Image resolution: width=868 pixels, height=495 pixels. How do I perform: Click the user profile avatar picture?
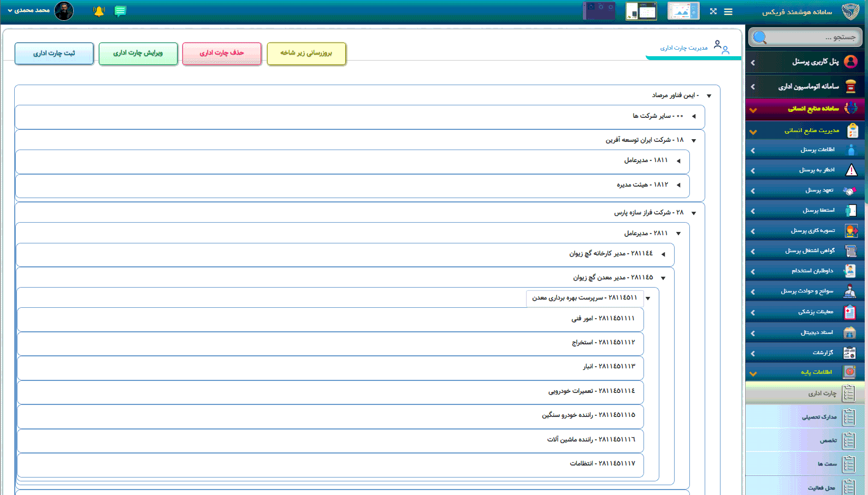64,11
